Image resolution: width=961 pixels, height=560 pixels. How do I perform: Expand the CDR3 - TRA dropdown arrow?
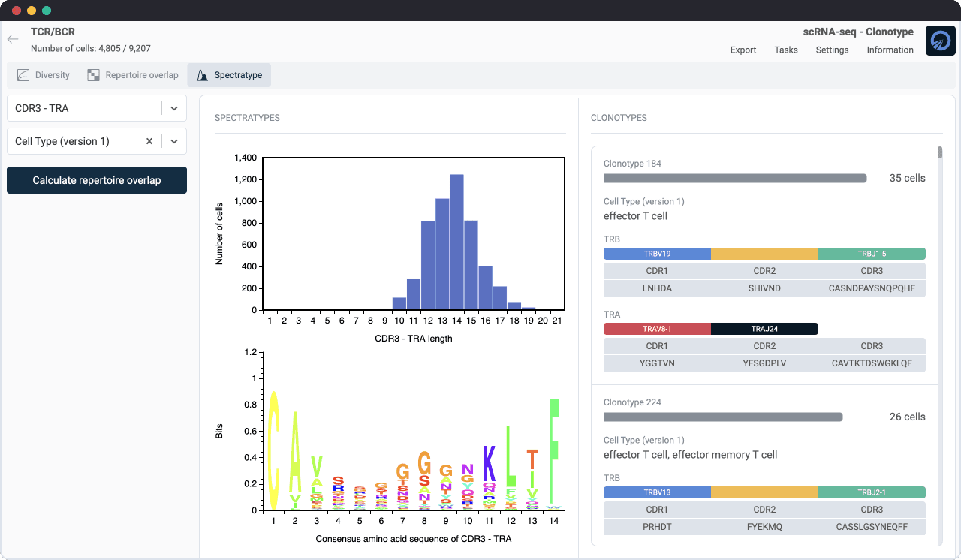coord(174,108)
